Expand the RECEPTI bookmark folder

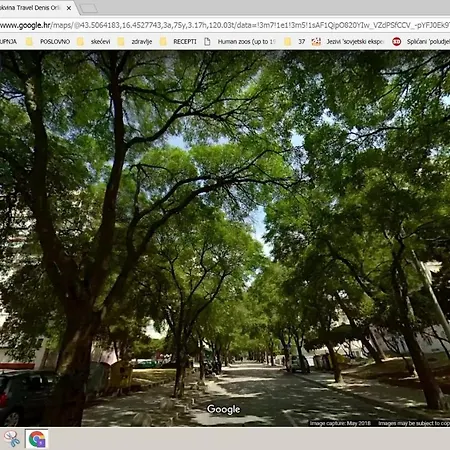[178, 42]
